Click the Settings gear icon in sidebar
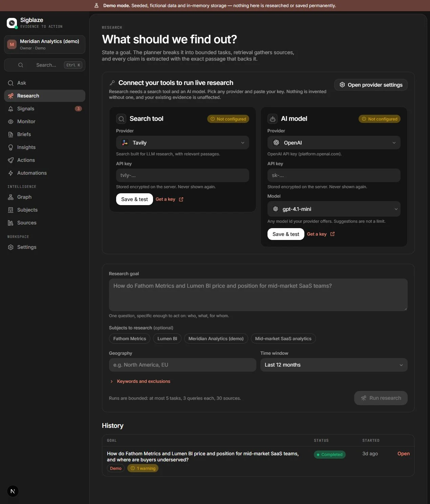430x504 pixels. pyautogui.click(x=11, y=247)
